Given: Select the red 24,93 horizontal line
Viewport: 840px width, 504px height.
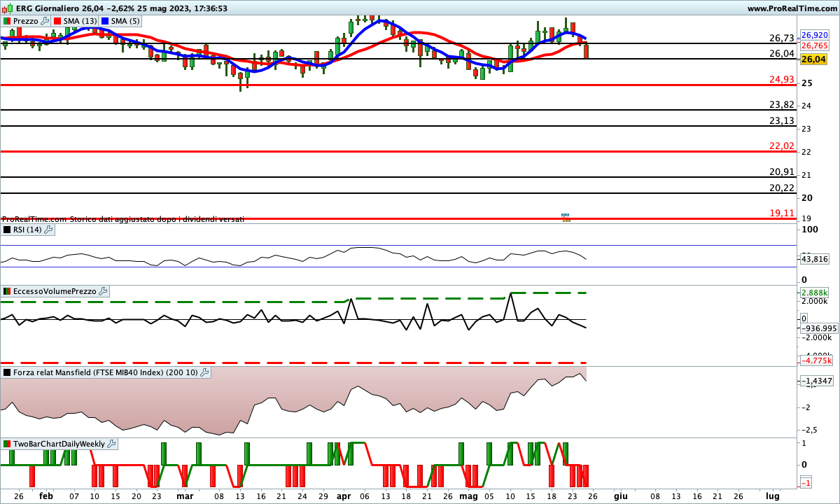Looking at the screenshot, I should (x=350, y=85).
